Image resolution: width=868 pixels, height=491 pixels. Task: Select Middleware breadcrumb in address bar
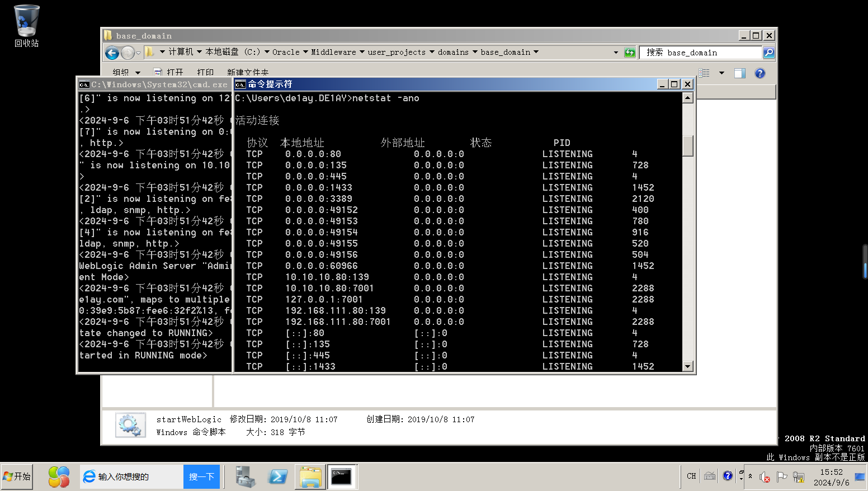(x=333, y=52)
